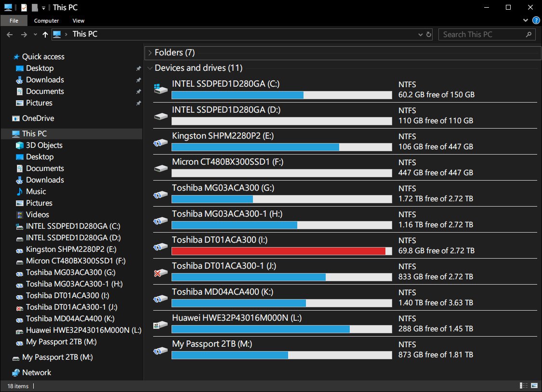Click the Back navigation arrow
The image size is (542, 392).
coord(10,35)
